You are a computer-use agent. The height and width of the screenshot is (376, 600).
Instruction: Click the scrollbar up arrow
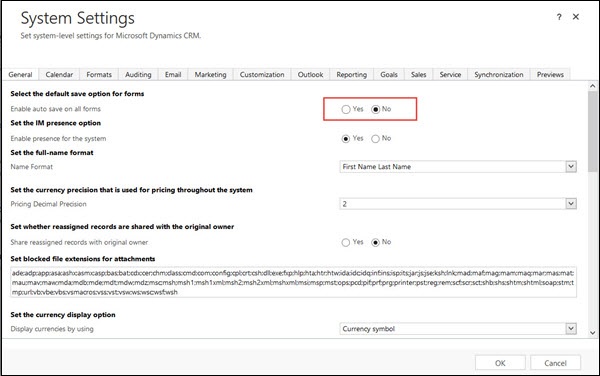click(x=592, y=86)
